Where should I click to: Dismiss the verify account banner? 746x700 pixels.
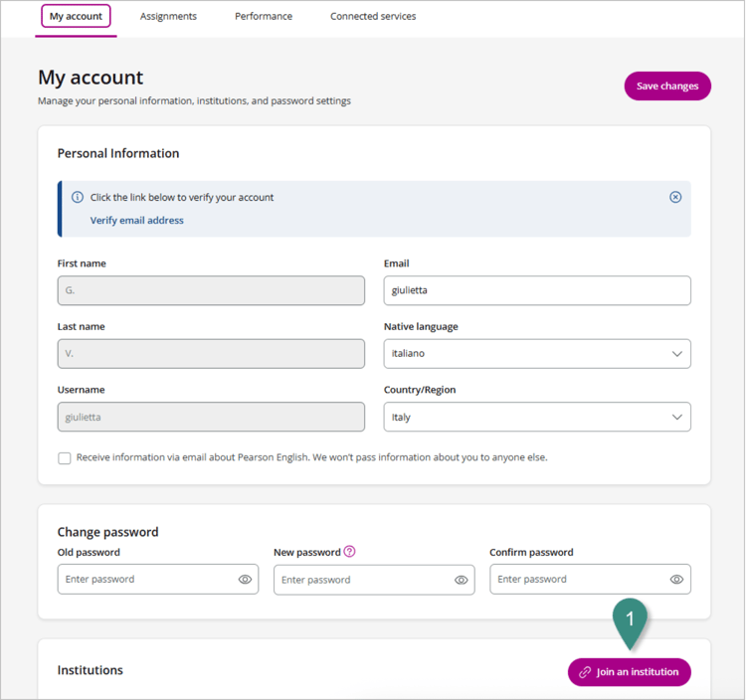(675, 197)
